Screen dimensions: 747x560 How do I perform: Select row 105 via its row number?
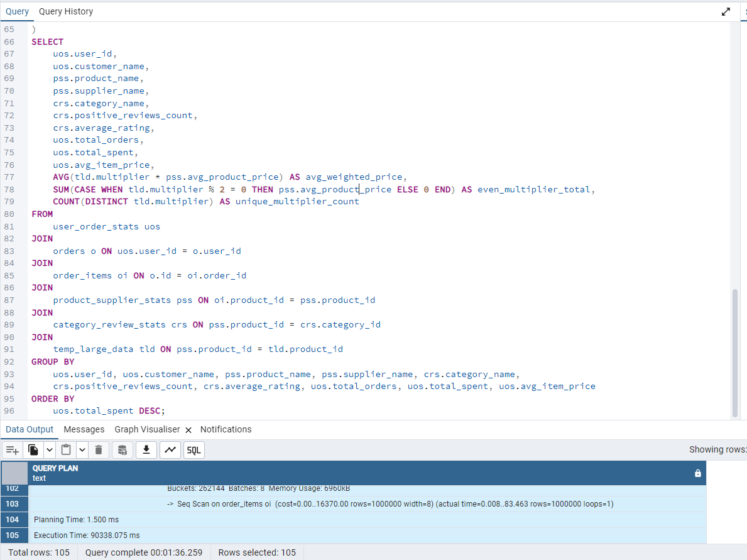[x=14, y=535]
